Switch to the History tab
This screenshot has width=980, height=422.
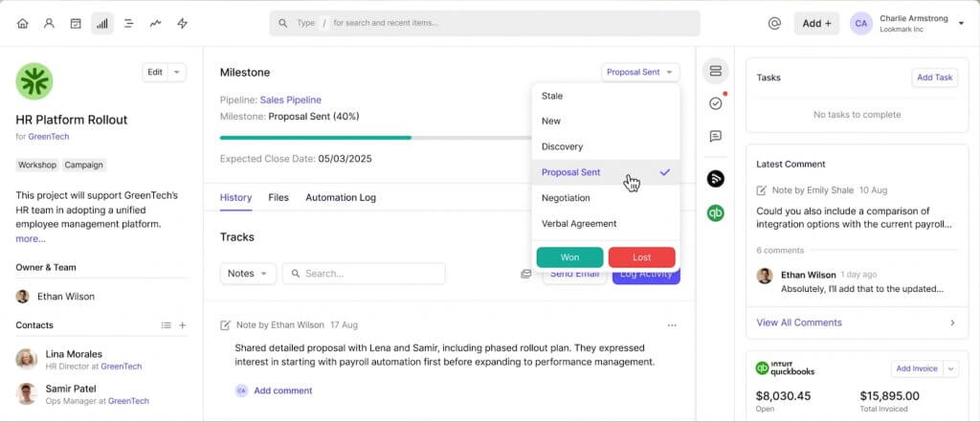click(x=235, y=197)
